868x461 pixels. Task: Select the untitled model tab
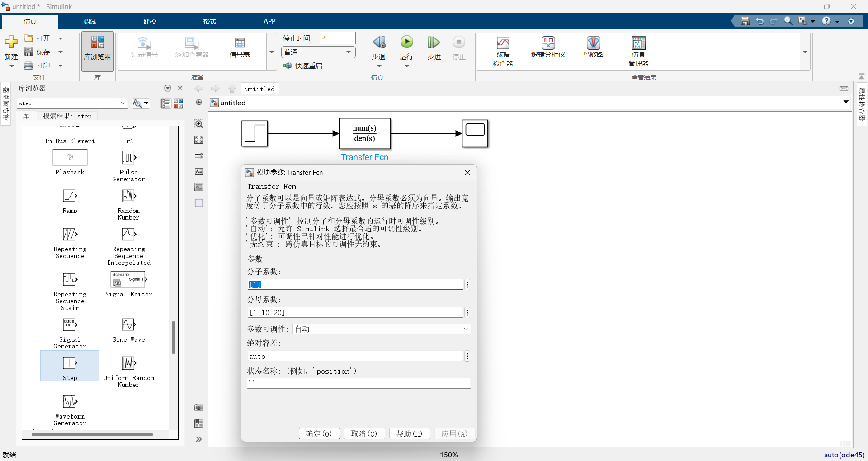(260, 89)
